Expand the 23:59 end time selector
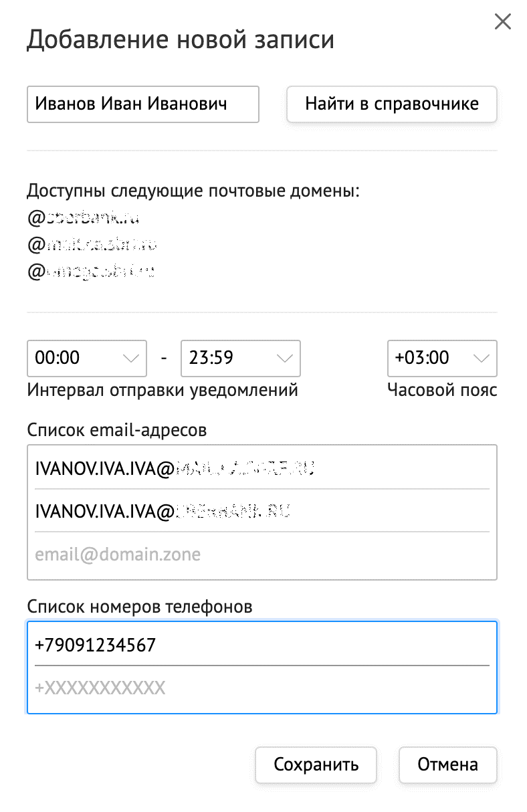The width and height of the screenshot is (527, 812). pos(227,358)
